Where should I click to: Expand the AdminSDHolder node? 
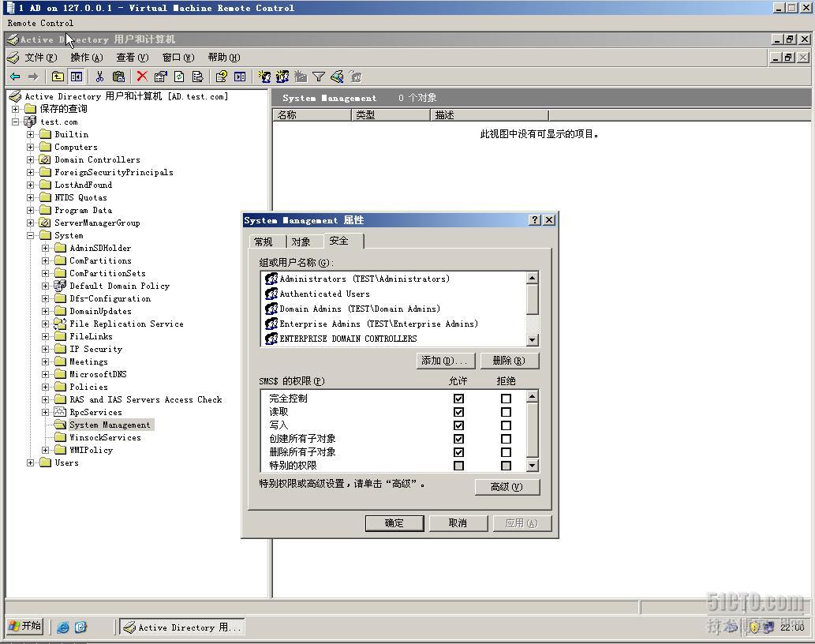[x=45, y=248]
